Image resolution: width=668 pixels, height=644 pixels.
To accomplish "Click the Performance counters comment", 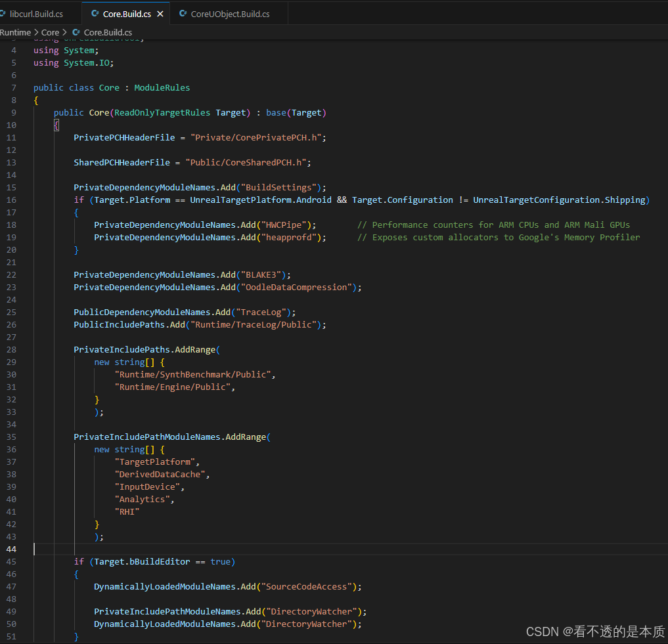I will pos(493,225).
